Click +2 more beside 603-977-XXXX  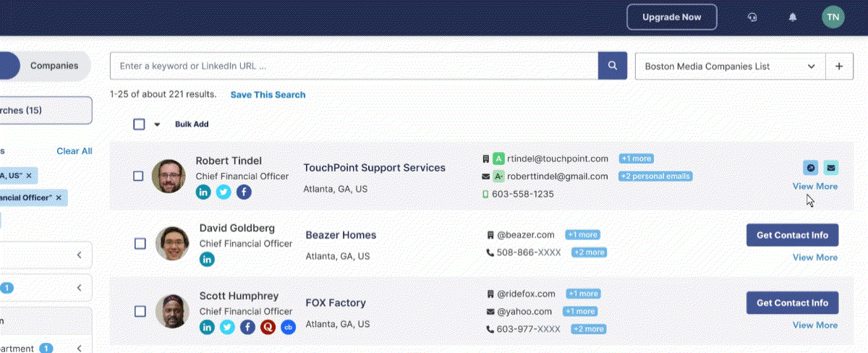click(589, 329)
